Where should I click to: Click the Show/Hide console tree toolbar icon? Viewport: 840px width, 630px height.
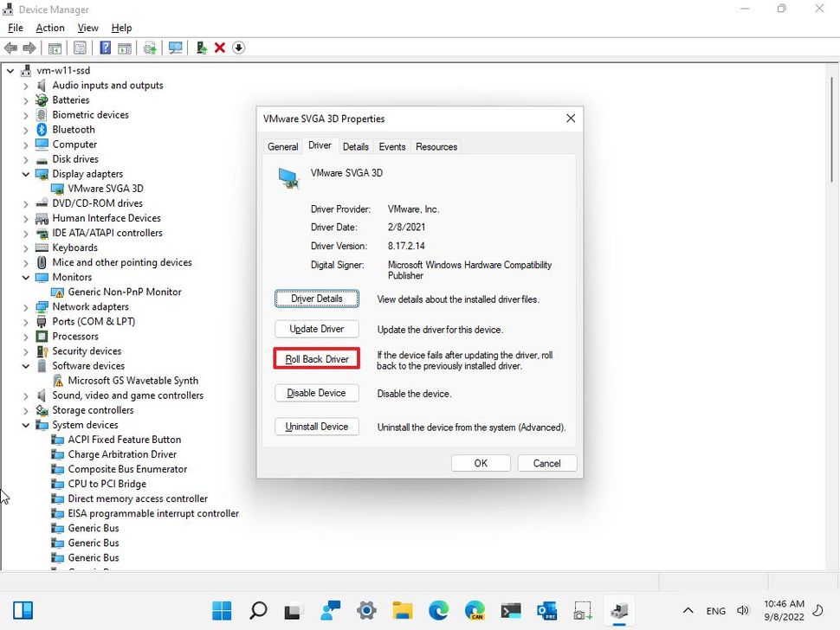55,48
